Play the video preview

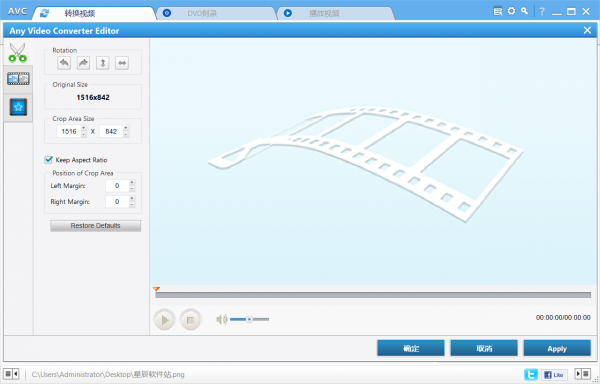[165, 320]
